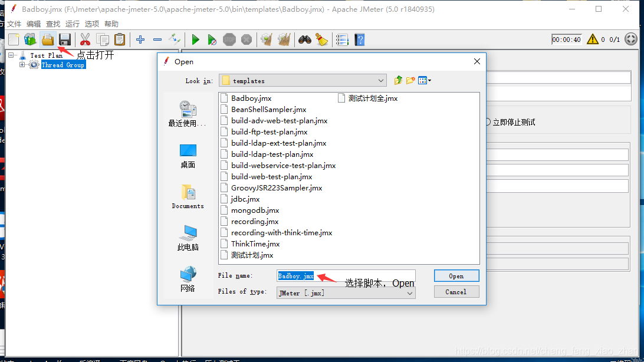Close the Open dialog
This screenshot has width=644, height=362.
click(x=477, y=61)
